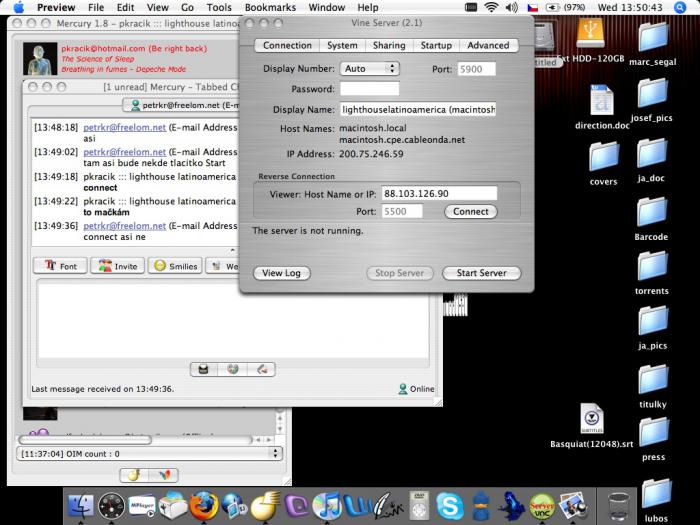This screenshot has height=525, width=700.
Task: Click the yellow note button in Mercury window
Action: point(134,475)
